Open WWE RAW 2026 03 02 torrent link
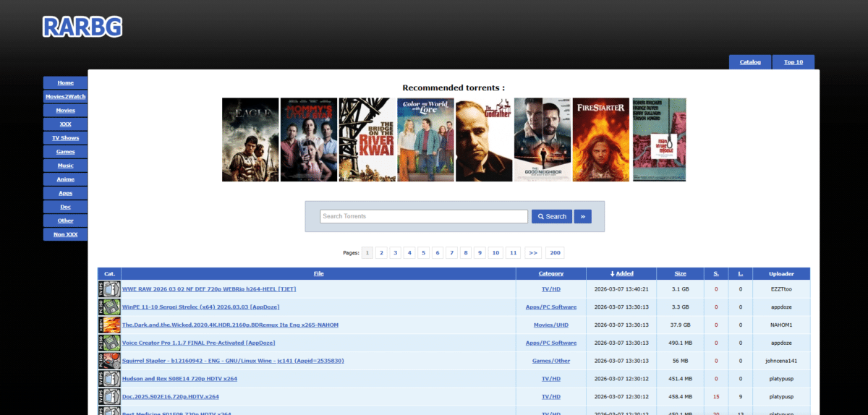 (209, 289)
